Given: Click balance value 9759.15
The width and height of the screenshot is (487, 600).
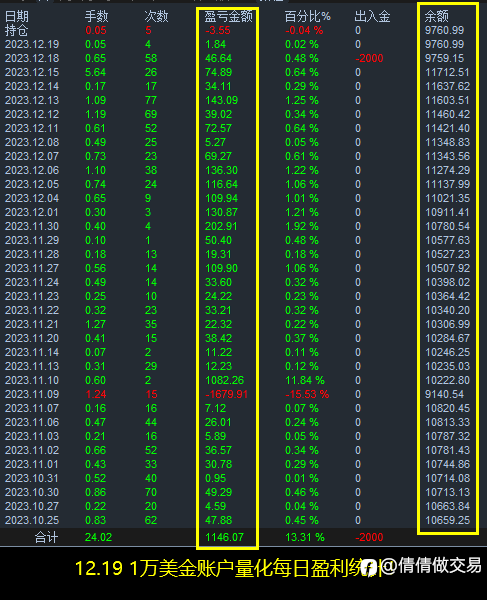Looking at the screenshot, I should coord(444,58).
